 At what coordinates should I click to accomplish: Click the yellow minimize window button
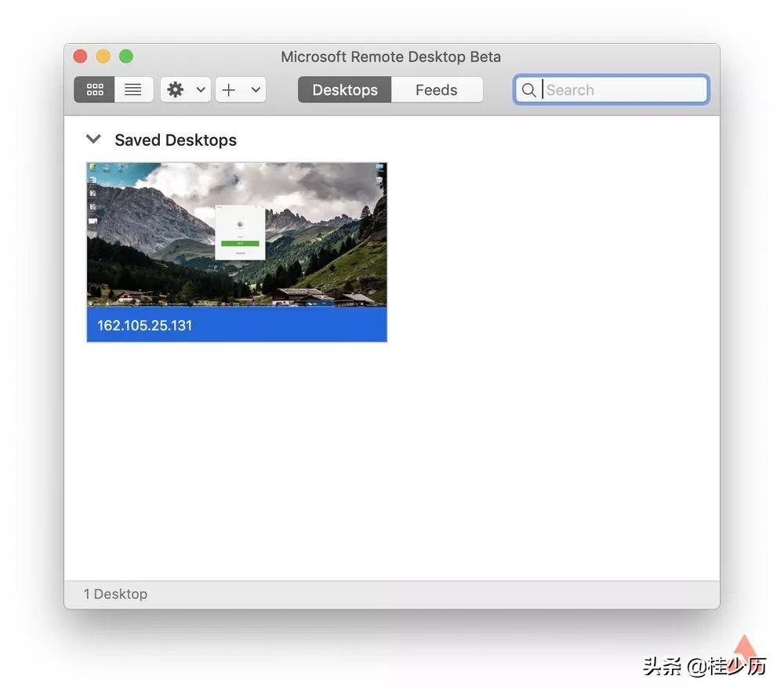[x=102, y=55]
